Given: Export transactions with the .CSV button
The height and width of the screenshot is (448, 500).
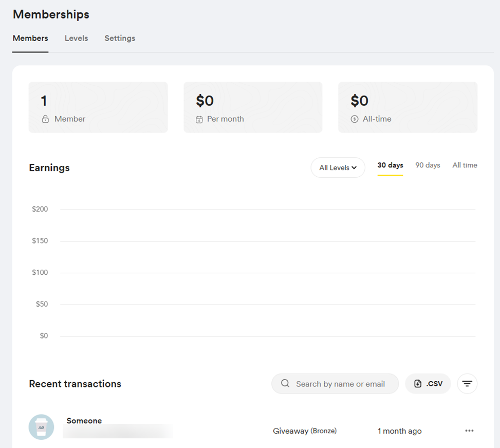Looking at the screenshot, I should click(428, 384).
